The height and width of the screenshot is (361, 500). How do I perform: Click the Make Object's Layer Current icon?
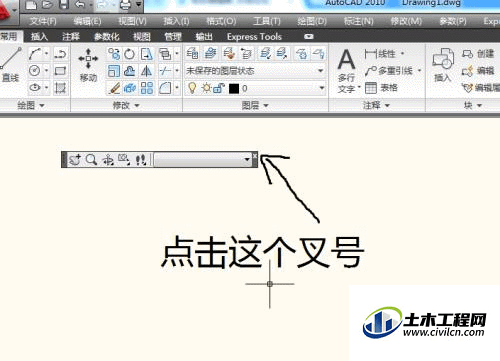point(211,53)
